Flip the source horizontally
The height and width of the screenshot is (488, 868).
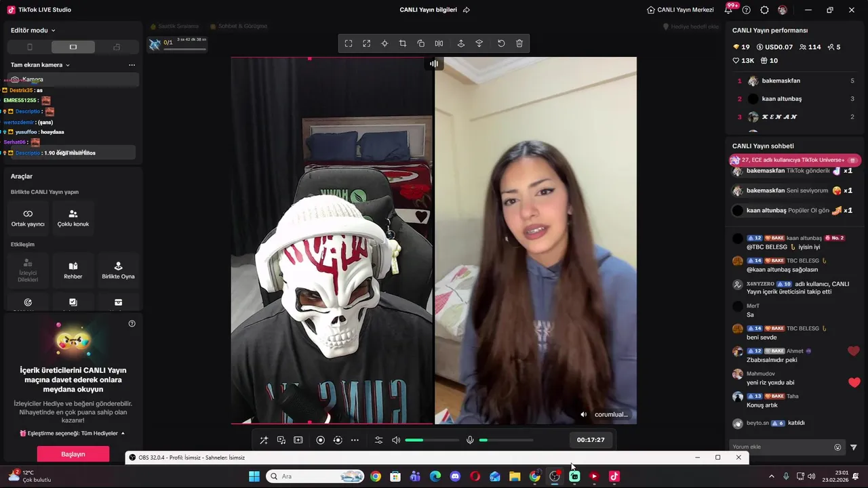pyautogui.click(x=439, y=43)
